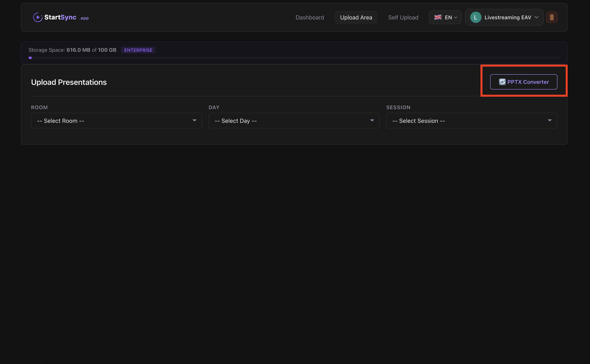Switch to the Self Upload tab
The image size is (590, 364).
403,17
